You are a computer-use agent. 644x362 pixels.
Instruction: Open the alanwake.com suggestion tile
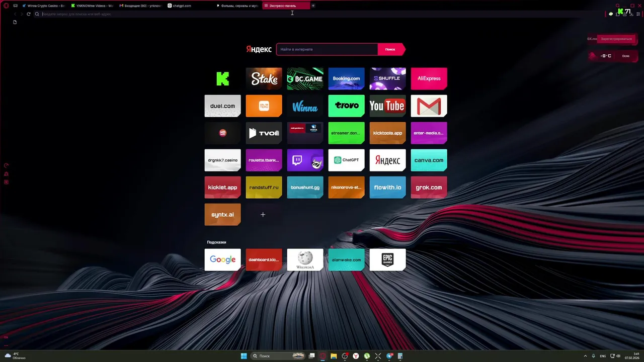347,259
